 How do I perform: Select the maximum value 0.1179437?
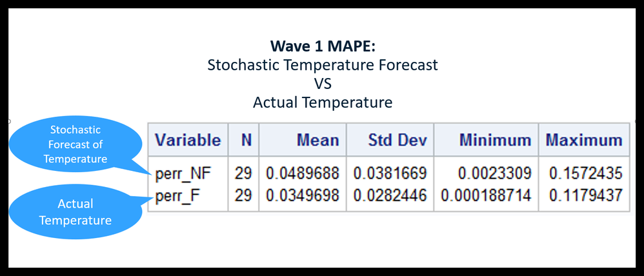click(x=585, y=195)
